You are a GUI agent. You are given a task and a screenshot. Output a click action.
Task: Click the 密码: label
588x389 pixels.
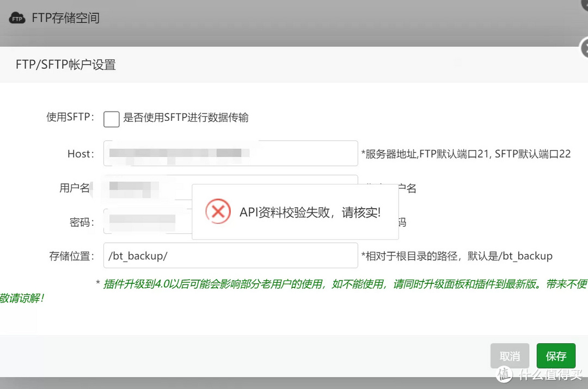pyautogui.click(x=82, y=222)
